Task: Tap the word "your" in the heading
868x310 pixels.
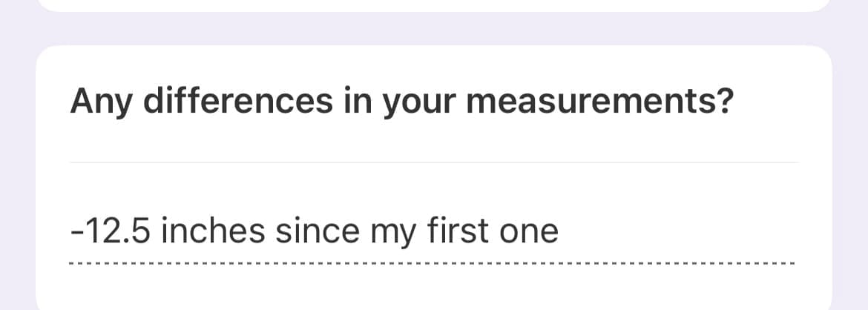Action: click(419, 104)
